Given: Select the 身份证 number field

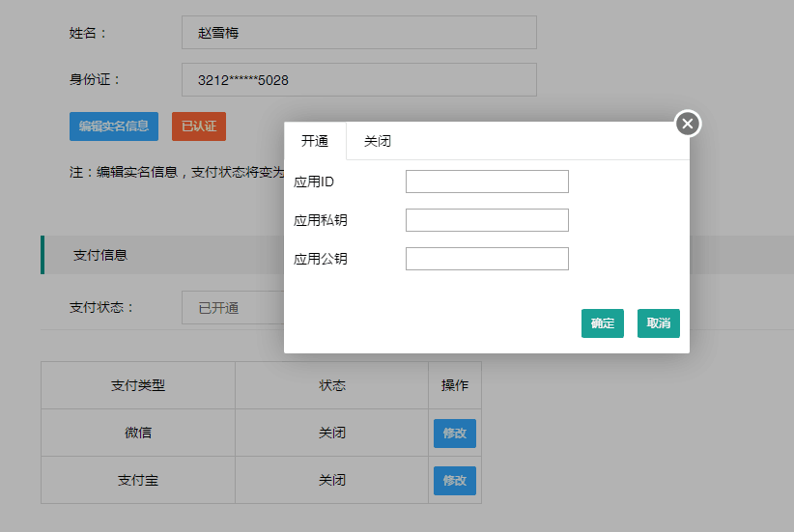Looking at the screenshot, I should pyautogui.click(x=358, y=80).
